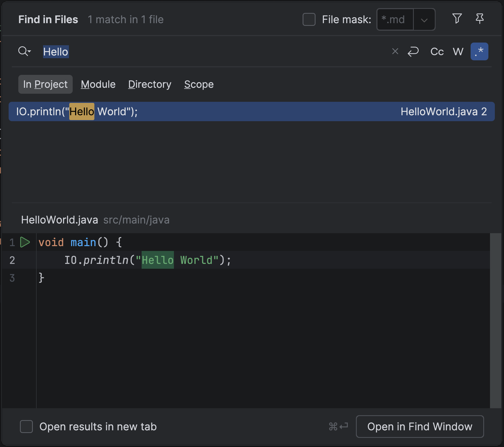The image size is (504, 447).
Task: Select the In Project scope tab
Action: [45, 84]
